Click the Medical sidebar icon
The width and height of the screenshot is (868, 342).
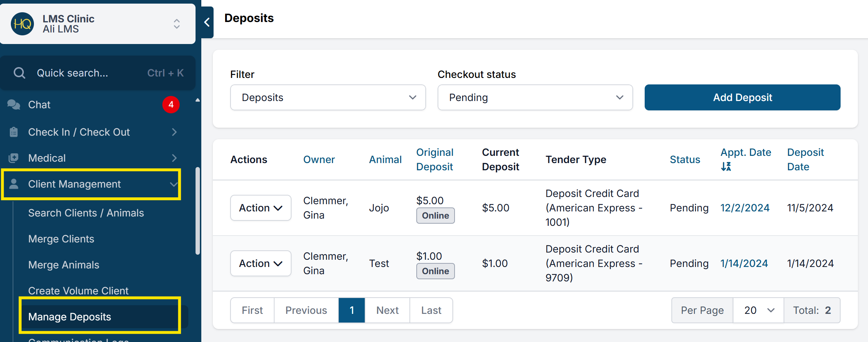[x=14, y=158]
